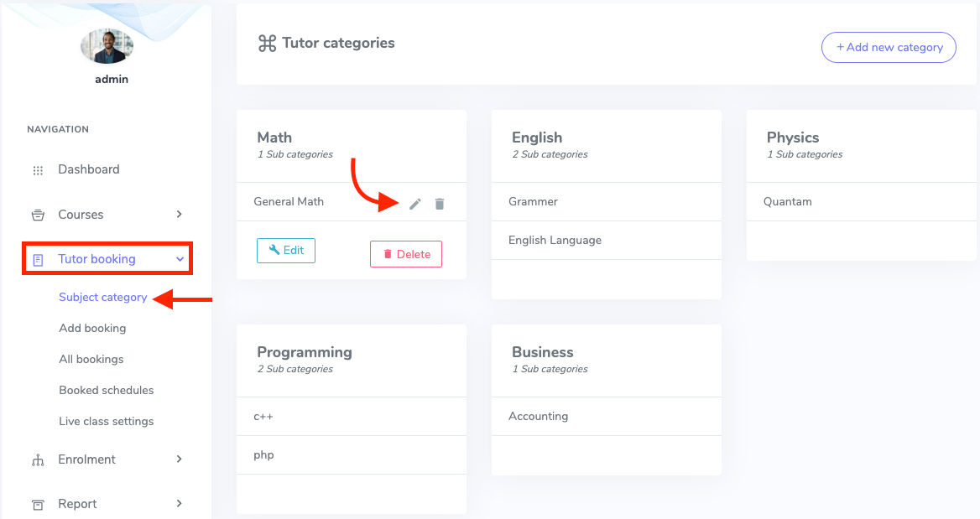Viewport: 980px width, 519px height.
Task: Click the Add new category button
Action: pos(889,47)
